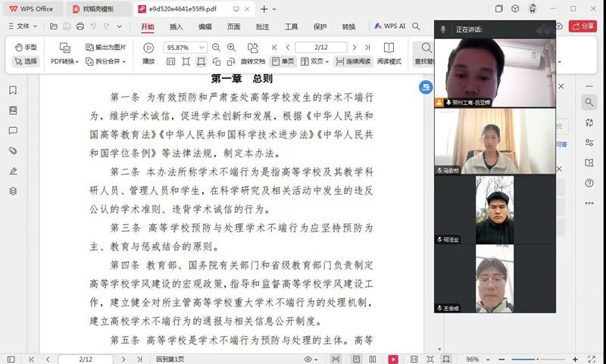Enter reading mode (阅读模式)
Image resolution: width=606 pixels, height=364 pixels.
pyautogui.click(x=389, y=54)
